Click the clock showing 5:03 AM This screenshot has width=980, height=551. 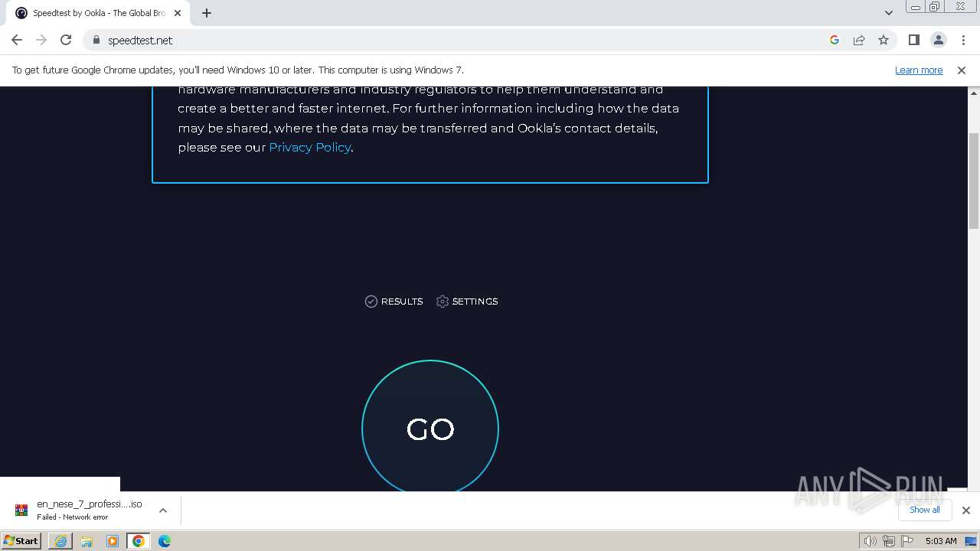(x=941, y=541)
